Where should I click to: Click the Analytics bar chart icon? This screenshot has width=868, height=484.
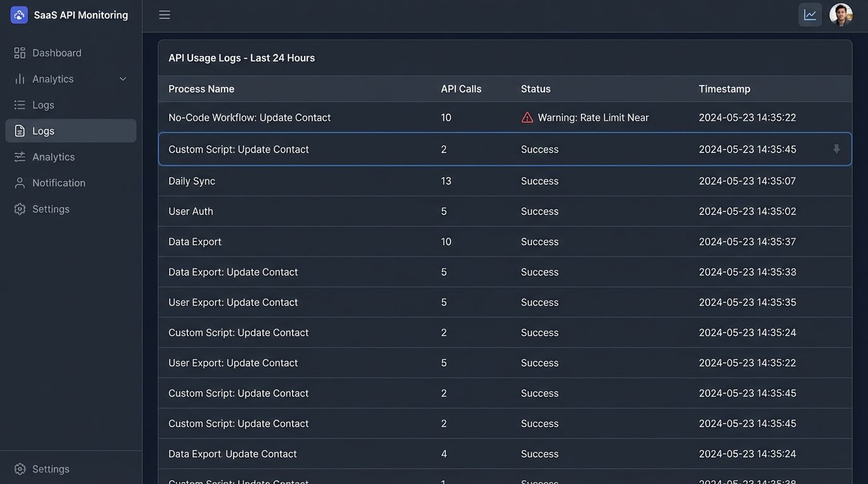18,78
